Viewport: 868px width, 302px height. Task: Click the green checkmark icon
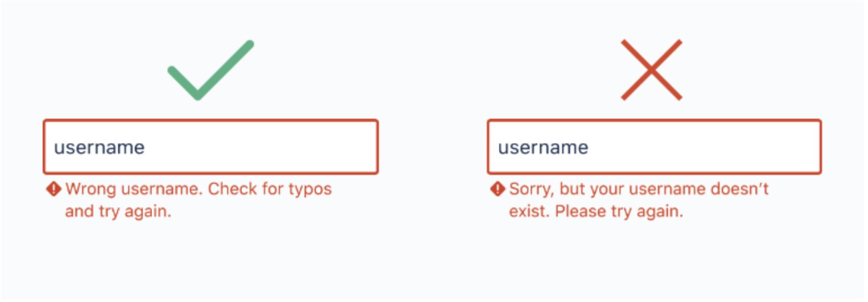coord(210,70)
